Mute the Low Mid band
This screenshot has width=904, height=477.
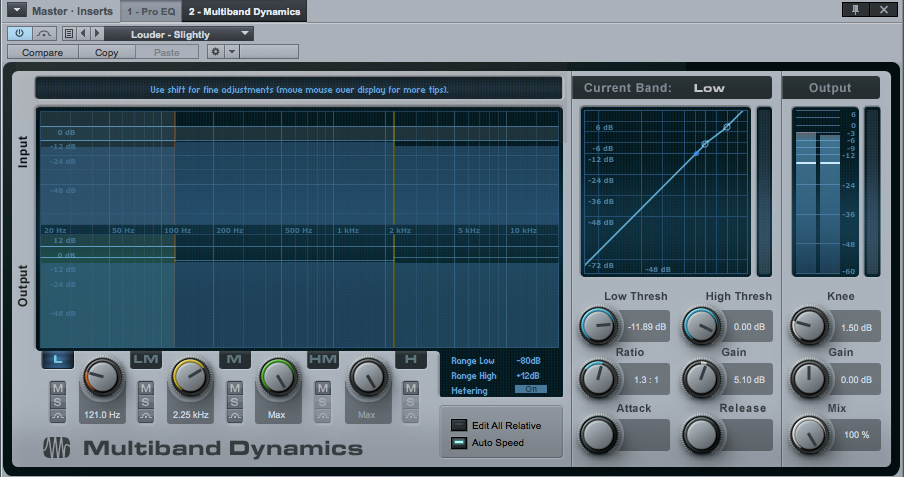click(146, 388)
